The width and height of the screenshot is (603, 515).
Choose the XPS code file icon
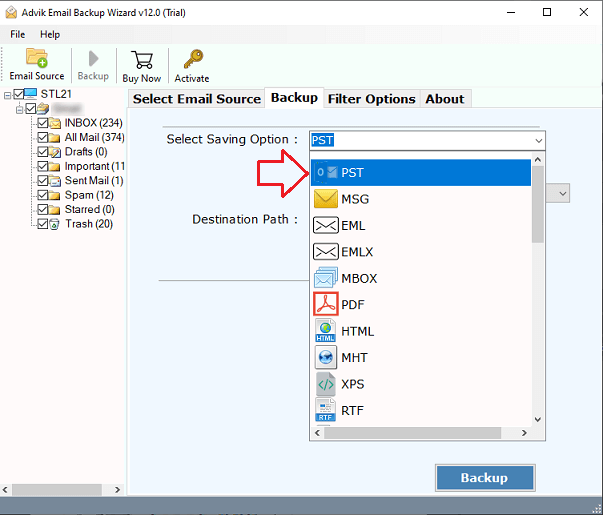[x=325, y=384]
